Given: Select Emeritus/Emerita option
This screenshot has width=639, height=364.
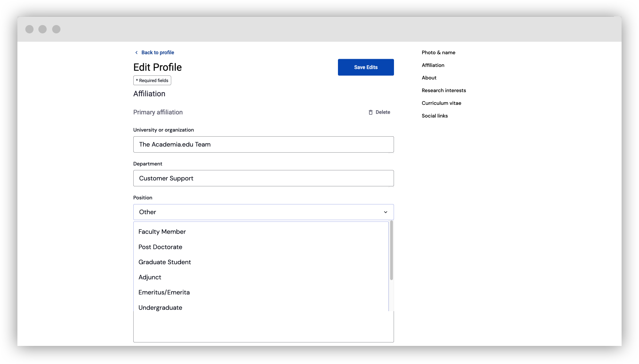Looking at the screenshot, I should (x=261, y=292).
